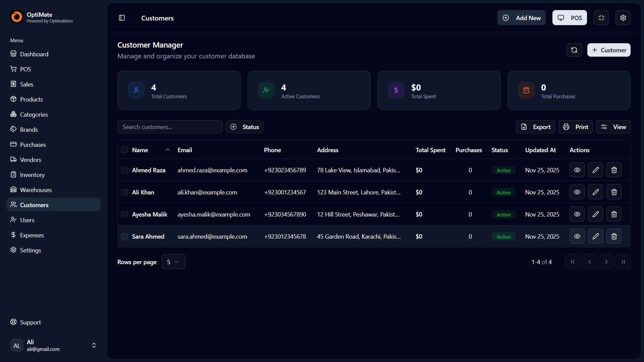Go to the next page arrow

(606, 262)
